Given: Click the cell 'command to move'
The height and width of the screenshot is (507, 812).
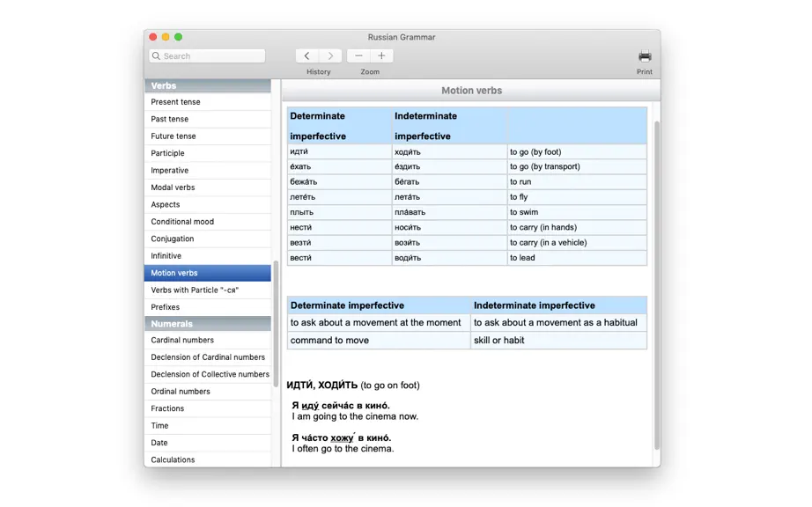Looking at the screenshot, I should 379,340.
